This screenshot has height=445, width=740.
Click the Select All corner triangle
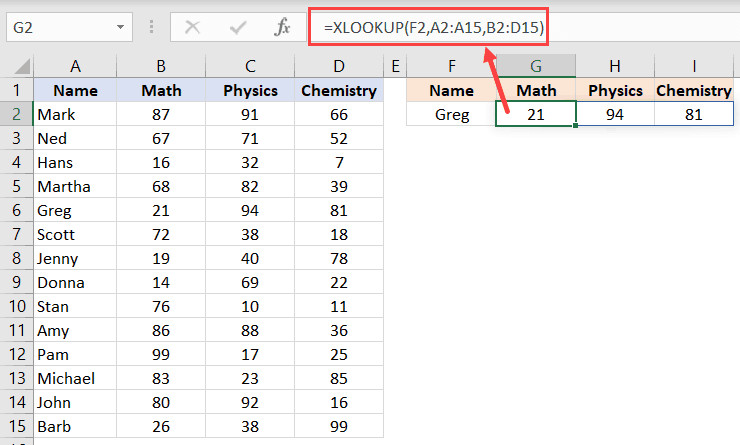pyautogui.click(x=22, y=66)
